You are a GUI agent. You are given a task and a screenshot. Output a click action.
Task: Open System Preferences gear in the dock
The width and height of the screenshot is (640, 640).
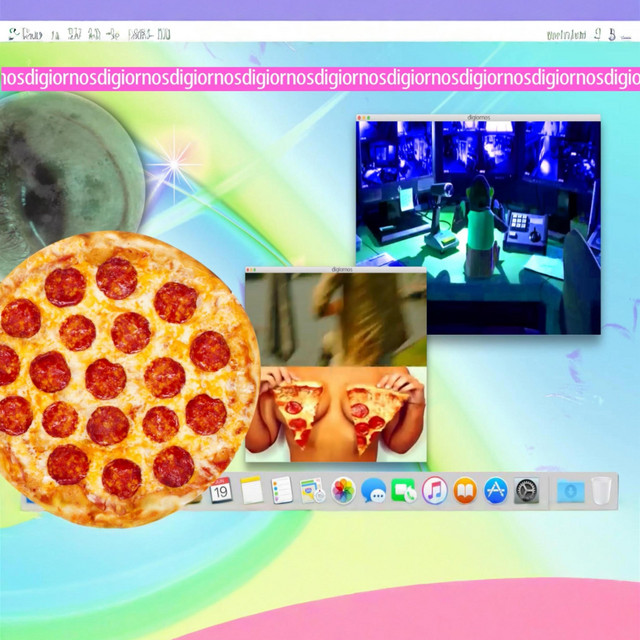[x=526, y=491]
